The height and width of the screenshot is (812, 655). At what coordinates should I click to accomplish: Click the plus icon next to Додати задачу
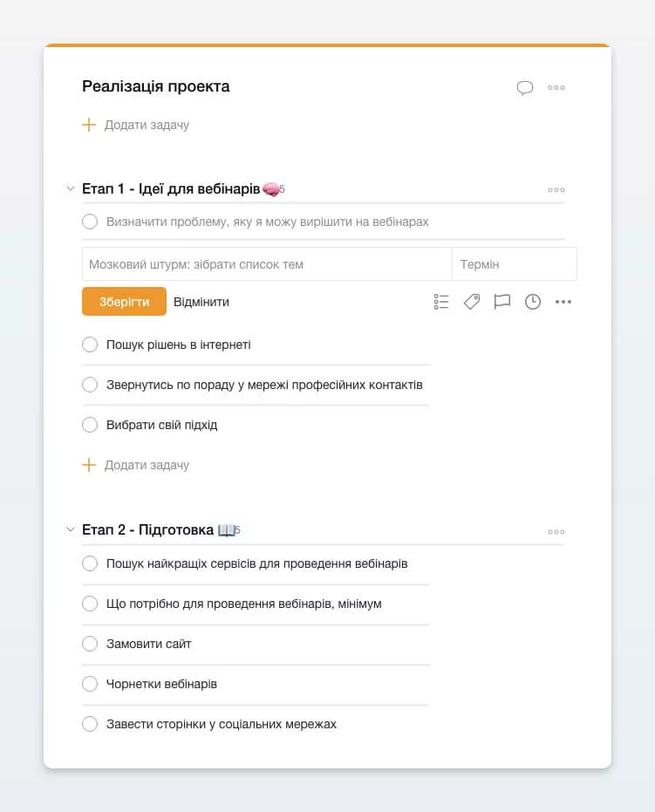88,124
